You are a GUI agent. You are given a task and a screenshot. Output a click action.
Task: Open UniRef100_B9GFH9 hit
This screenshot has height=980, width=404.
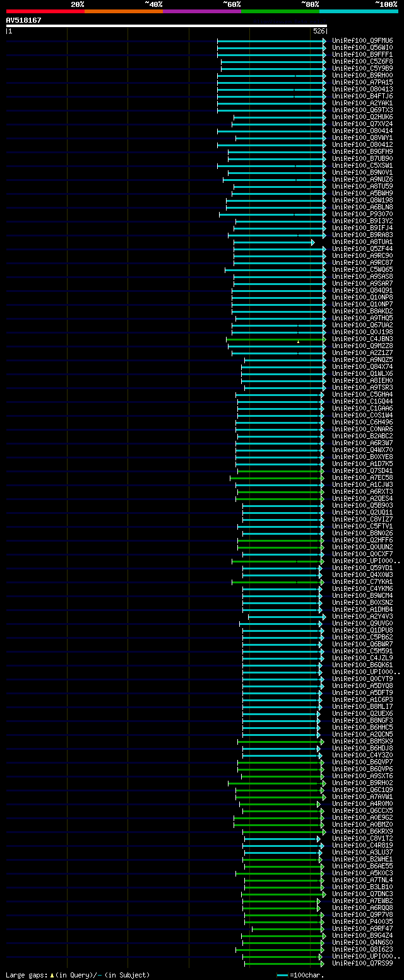pos(362,152)
